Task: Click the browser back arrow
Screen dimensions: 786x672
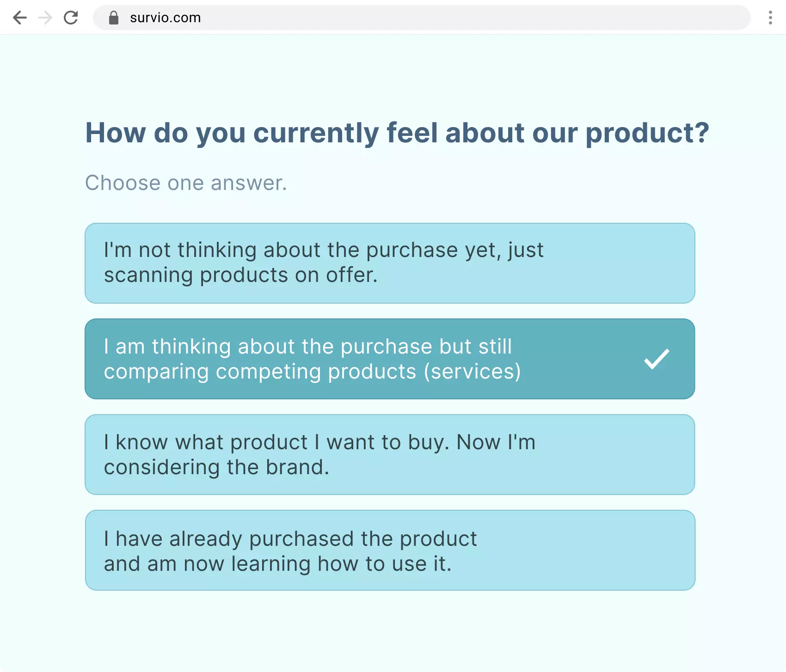Action: click(x=20, y=18)
